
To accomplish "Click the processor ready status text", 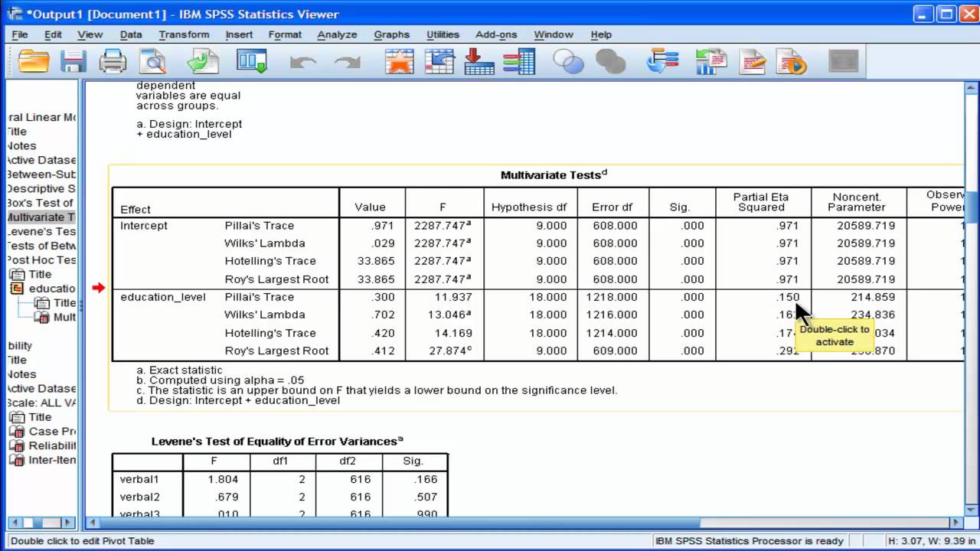I will point(750,540).
